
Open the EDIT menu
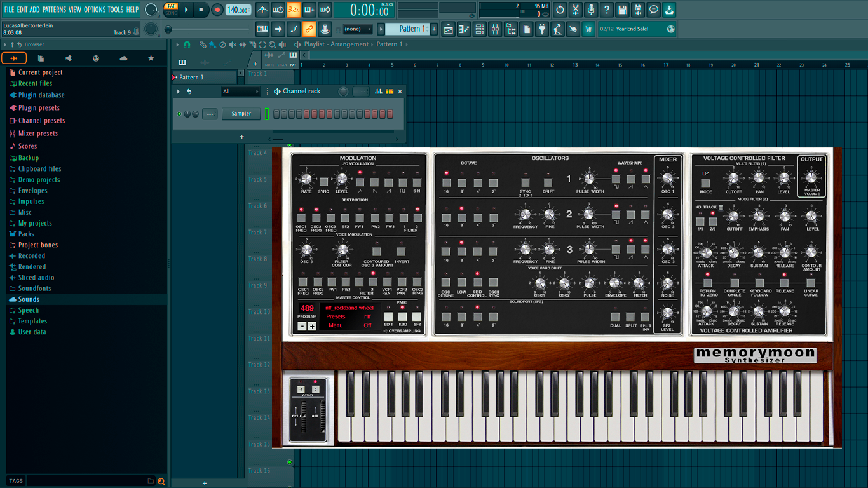click(22, 10)
